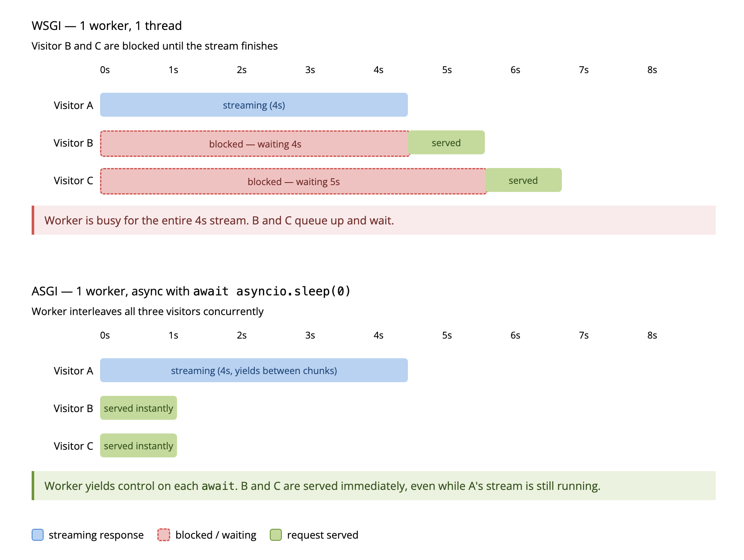
Task: Click the "Visitor A" label in ASGI chart
Action: point(73,371)
